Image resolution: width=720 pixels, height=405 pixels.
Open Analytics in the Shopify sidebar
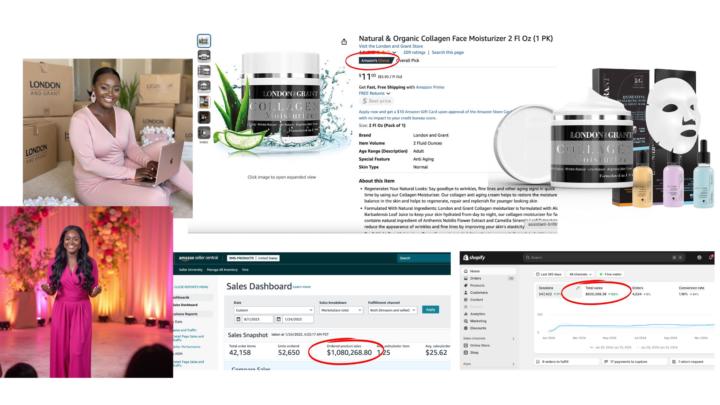click(x=489, y=314)
